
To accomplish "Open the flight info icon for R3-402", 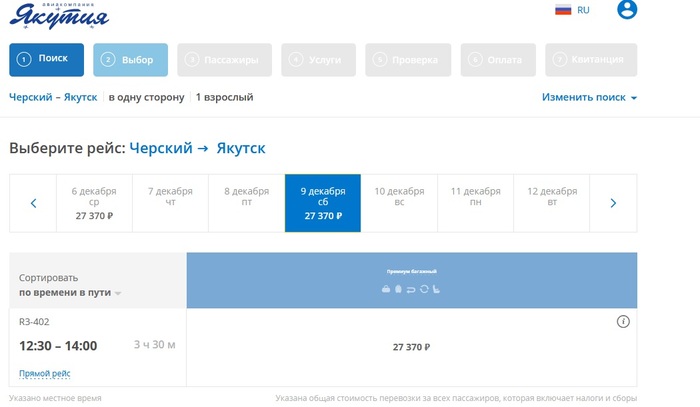I will (x=623, y=321).
